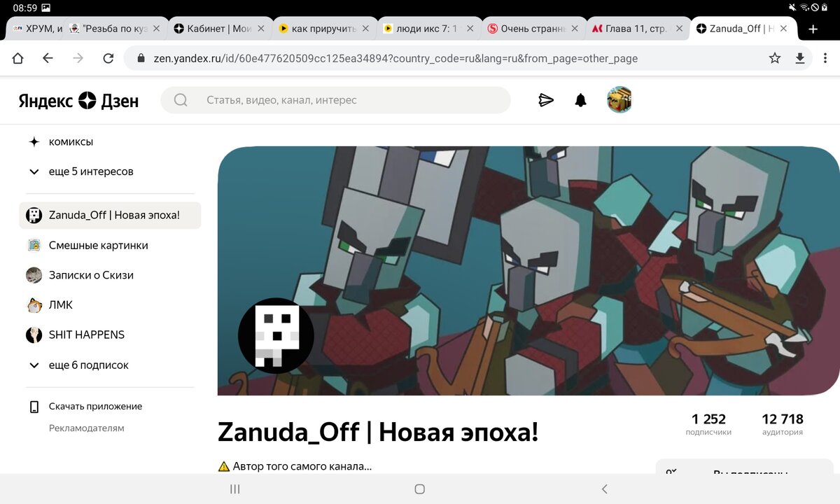Add a new tab with plus button
This screenshot has height=504, width=840.
point(813,29)
